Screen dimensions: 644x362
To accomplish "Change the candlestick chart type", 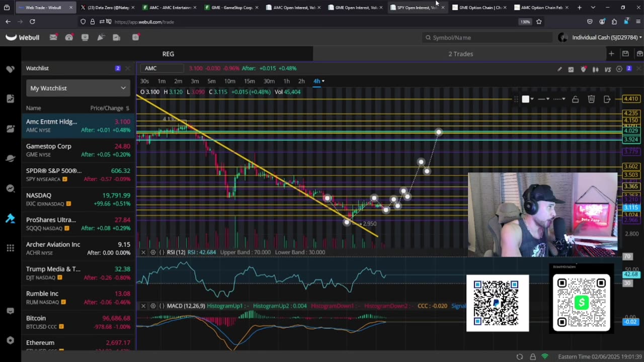I will [595, 69].
